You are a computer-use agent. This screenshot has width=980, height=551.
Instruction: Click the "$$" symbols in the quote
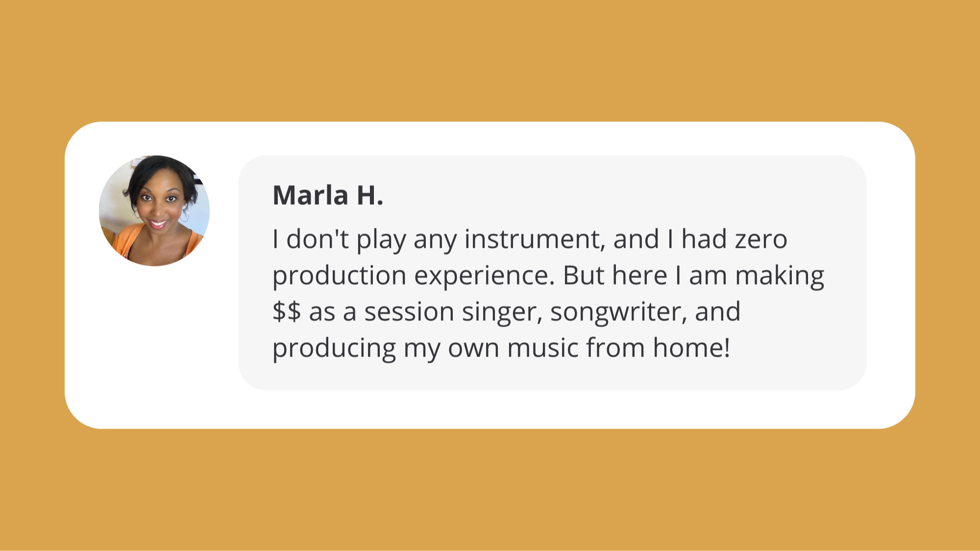287,311
